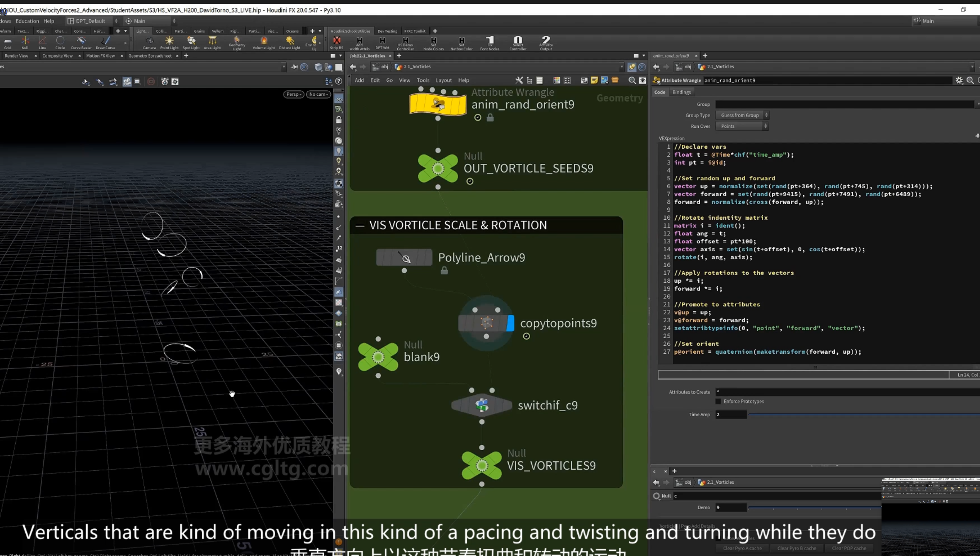This screenshot has height=556, width=980.
Task: Select the Point Light shelf tool
Action: click(x=169, y=43)
